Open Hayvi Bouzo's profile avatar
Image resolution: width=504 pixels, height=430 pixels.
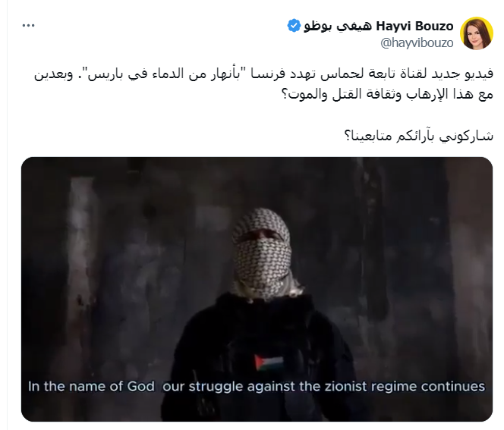coord(477,33)
